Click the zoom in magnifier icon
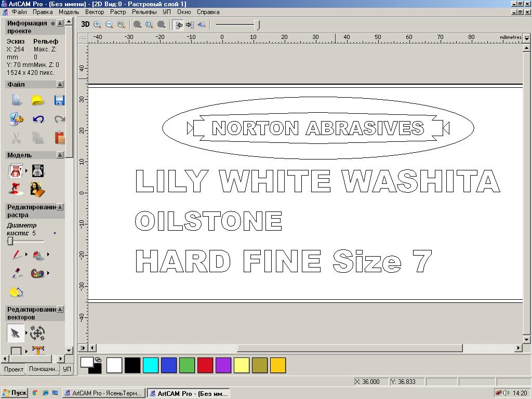The height and width of the screenshot is (399, 532). click(97, 24)
